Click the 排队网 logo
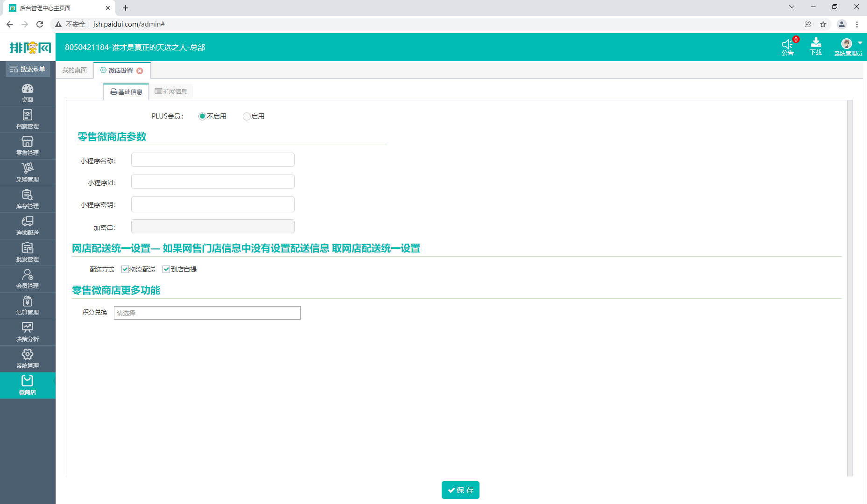Viewport: 867px width, 504px height. tap(30, 47)
